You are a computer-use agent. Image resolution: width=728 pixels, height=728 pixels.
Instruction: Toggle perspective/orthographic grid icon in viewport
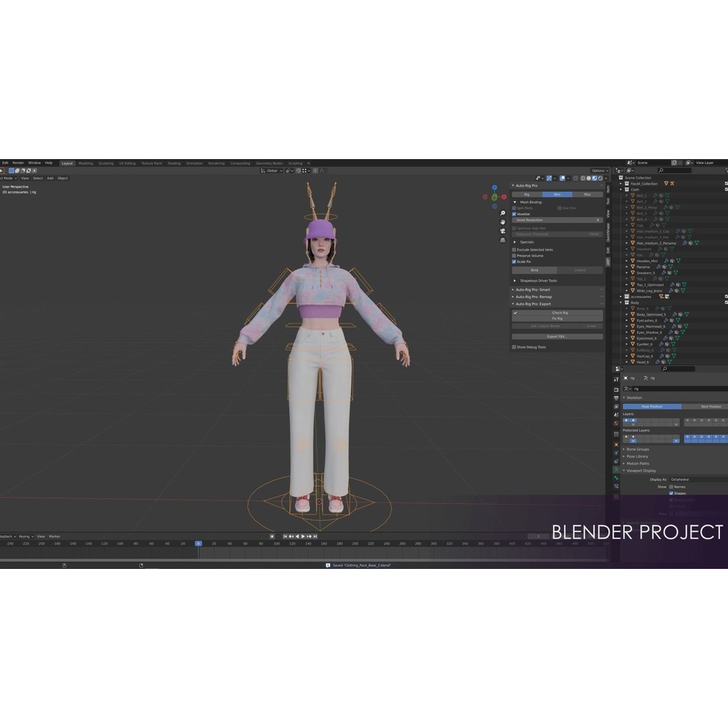[502, 240]
